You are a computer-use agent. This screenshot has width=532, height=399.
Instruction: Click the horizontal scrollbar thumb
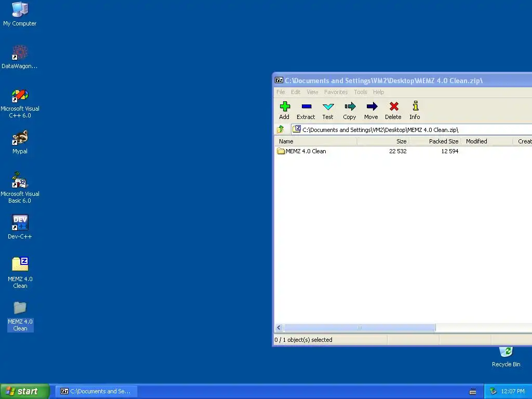pyautogui.click(x=360, y=327)
